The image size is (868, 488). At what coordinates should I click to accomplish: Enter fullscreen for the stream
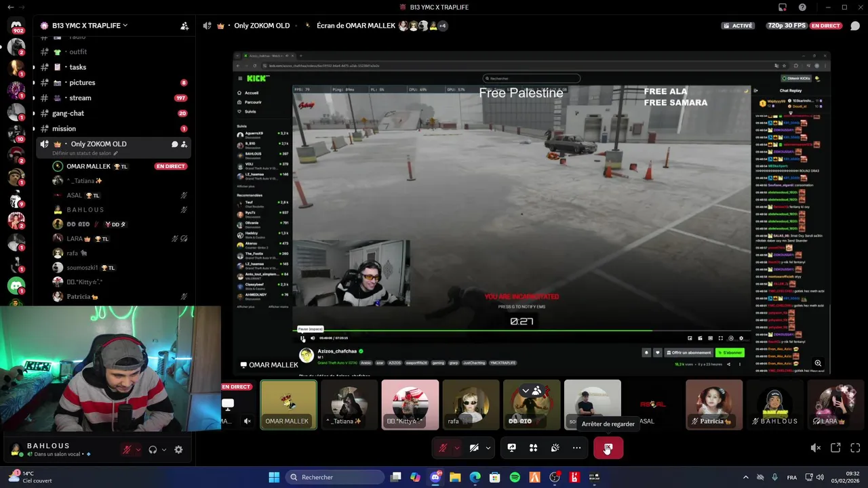(855, 448)
